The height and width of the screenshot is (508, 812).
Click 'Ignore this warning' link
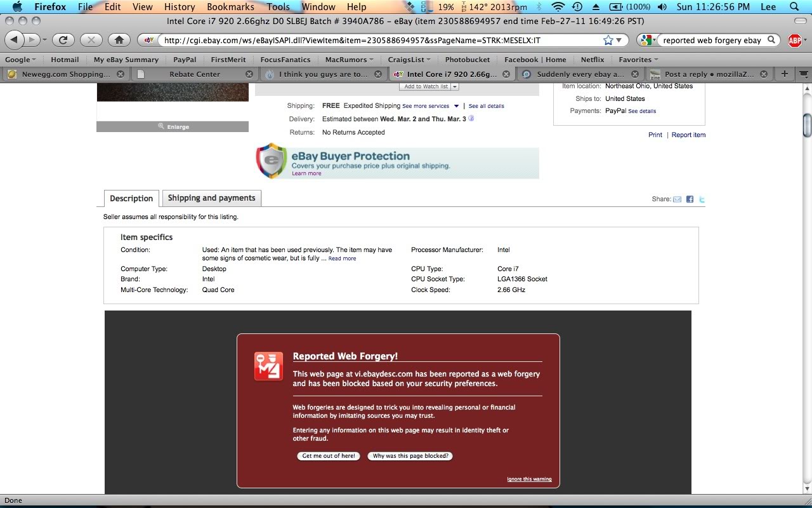coord(529,479)
